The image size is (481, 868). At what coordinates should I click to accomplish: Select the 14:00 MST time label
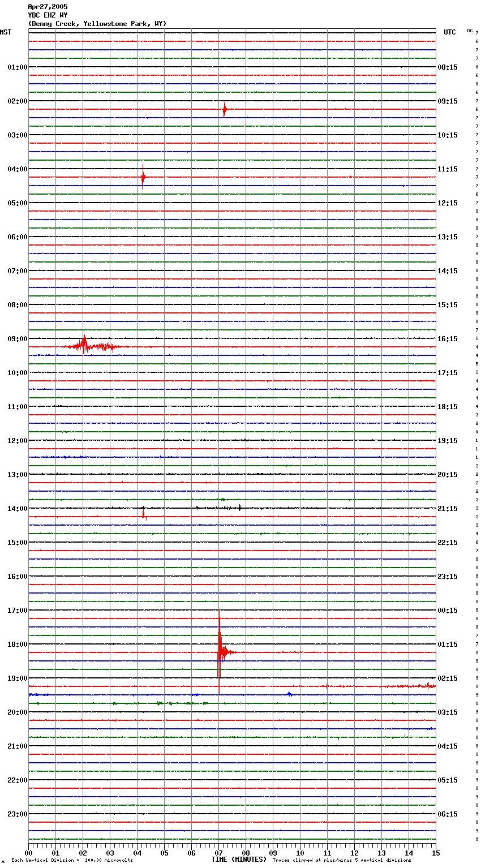click(18, 509)
